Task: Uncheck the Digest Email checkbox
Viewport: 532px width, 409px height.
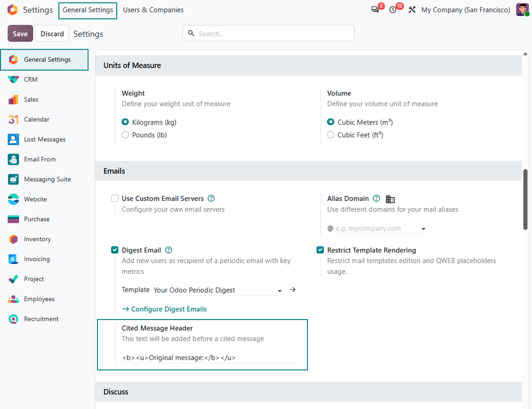Action: tap(115, 250)
